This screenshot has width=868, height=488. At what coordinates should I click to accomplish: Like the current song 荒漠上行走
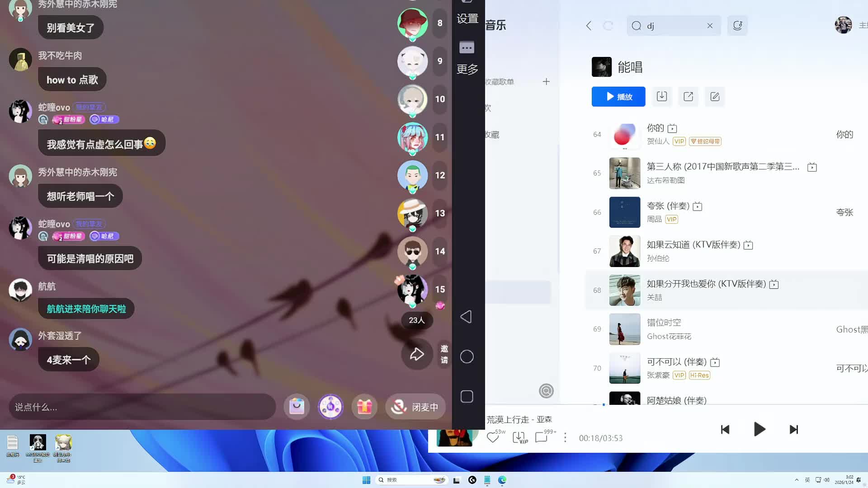pos(493,437)
